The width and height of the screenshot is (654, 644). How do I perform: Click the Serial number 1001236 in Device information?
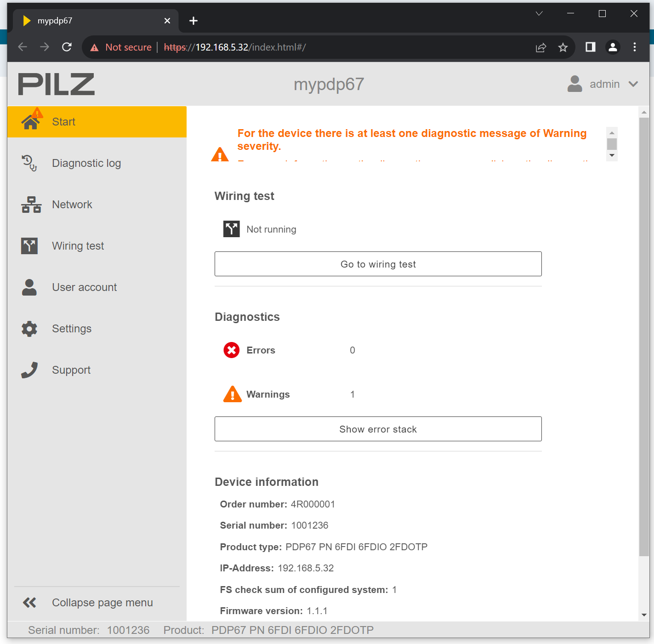310,525
